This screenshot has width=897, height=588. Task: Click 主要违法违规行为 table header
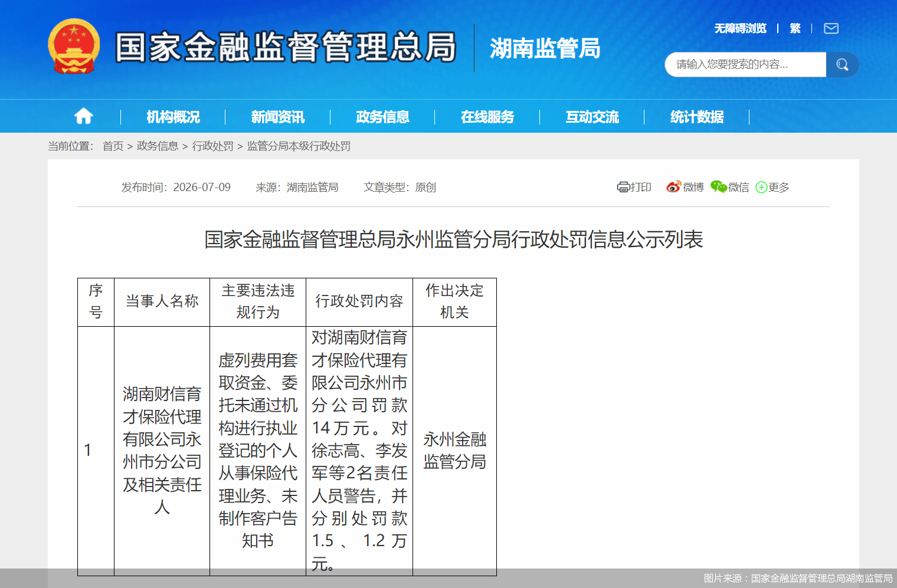(x=258, y=301)
